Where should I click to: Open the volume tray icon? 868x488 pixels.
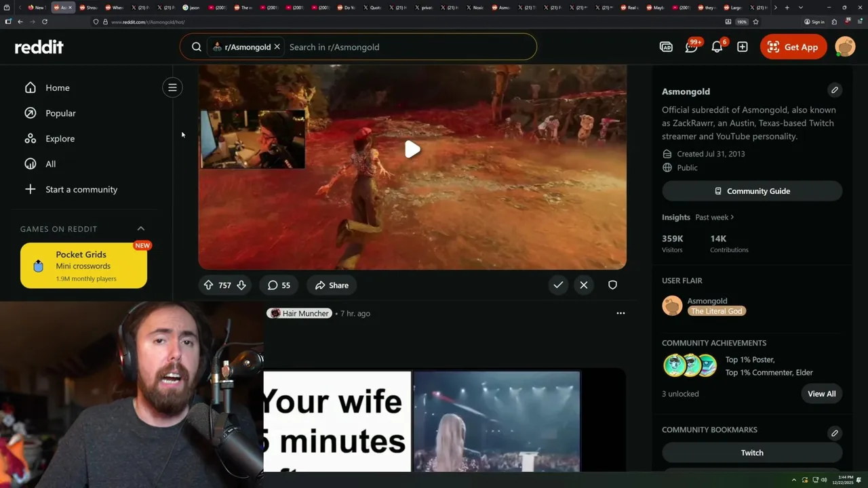click(824, 480)
